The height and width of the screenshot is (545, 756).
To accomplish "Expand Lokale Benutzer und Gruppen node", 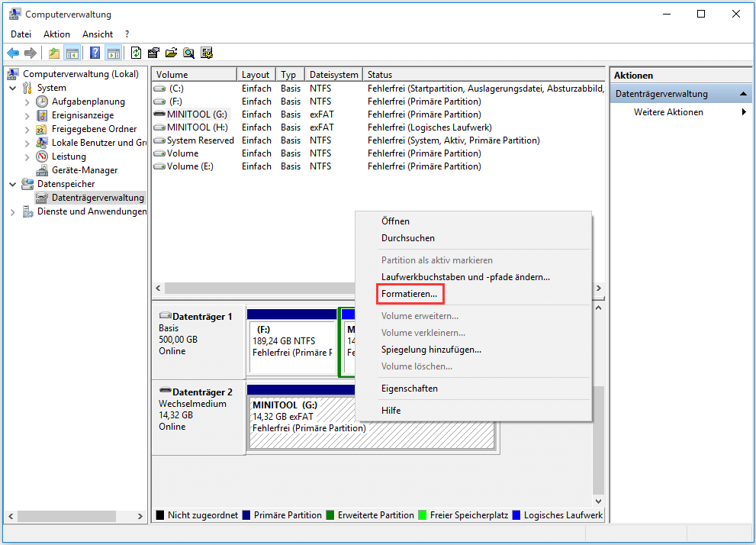I will click(x=27, y=144).
